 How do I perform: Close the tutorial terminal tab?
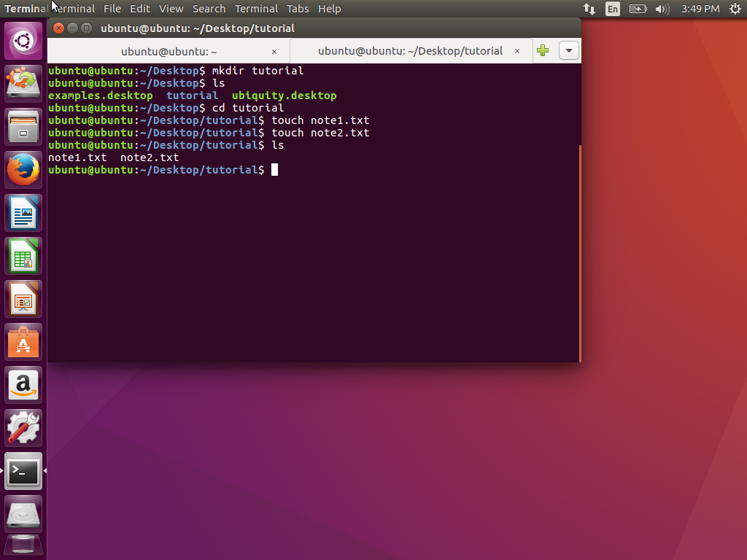517,51
